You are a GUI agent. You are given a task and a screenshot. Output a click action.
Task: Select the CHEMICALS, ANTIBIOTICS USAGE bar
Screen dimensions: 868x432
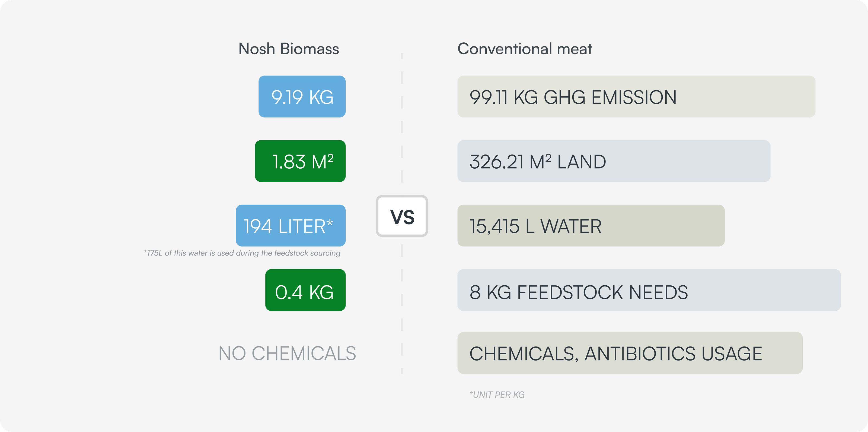click(x=630, y=353)
